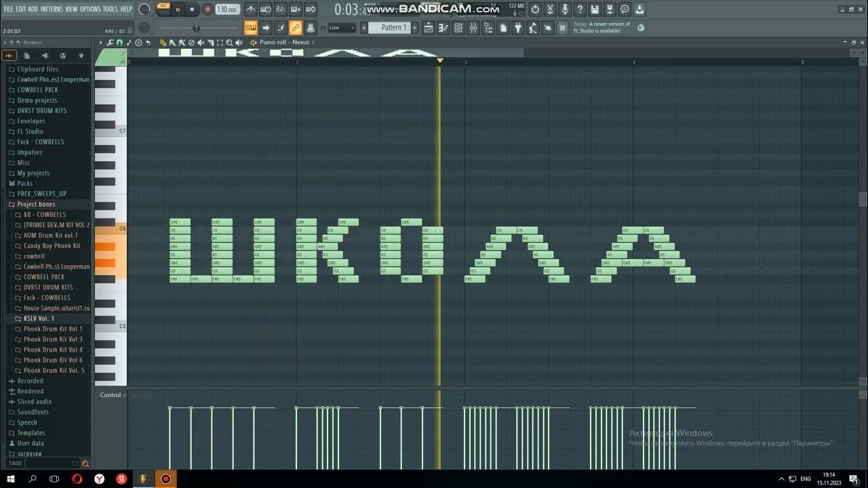Toggle the piano roll snap magnet

pyautogui.click(x=119, y=42)
